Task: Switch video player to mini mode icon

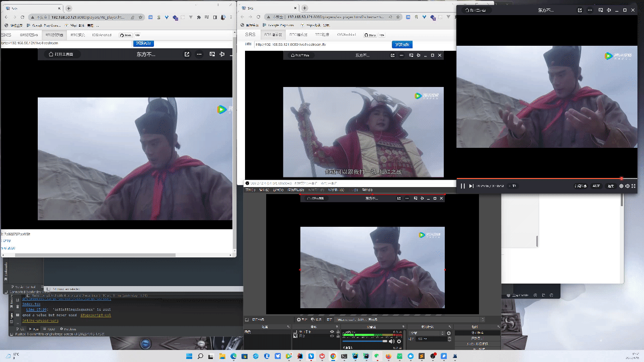Action: 601,10
